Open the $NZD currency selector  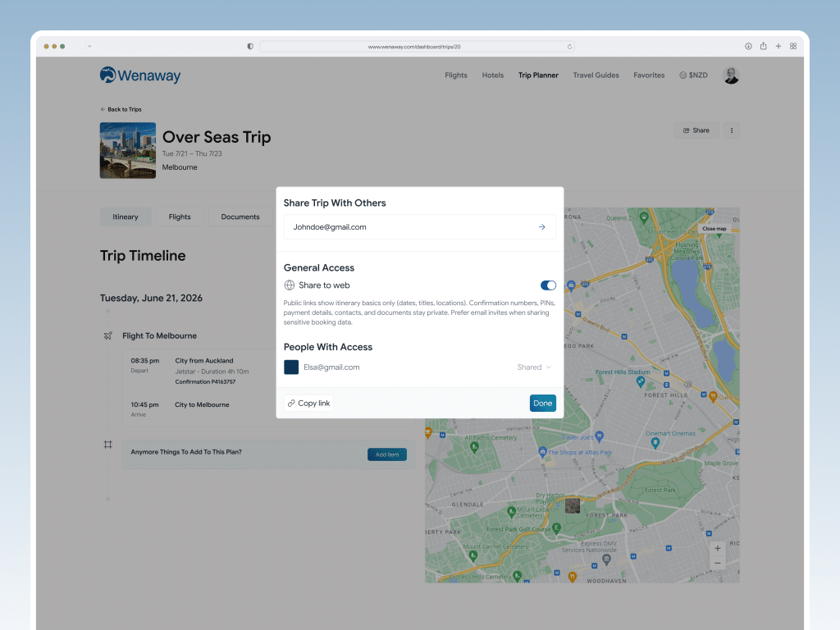click(x=693, y=75)
